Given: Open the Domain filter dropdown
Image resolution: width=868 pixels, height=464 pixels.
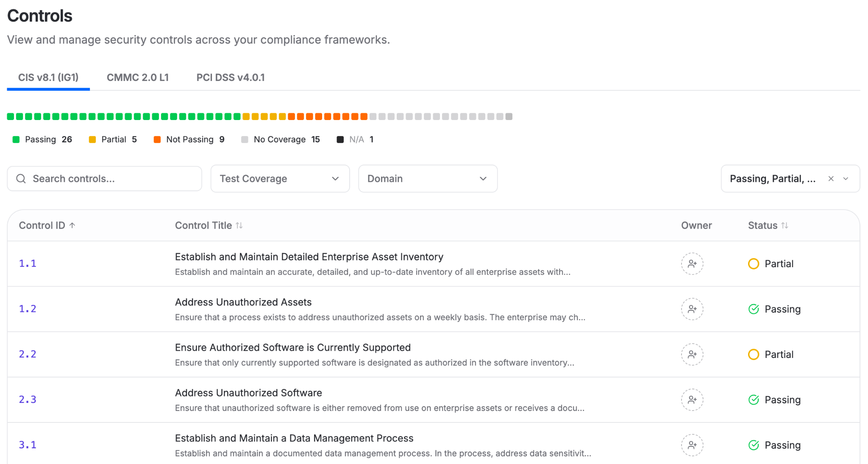Looking at the screenshot, I should pos(428,179).
